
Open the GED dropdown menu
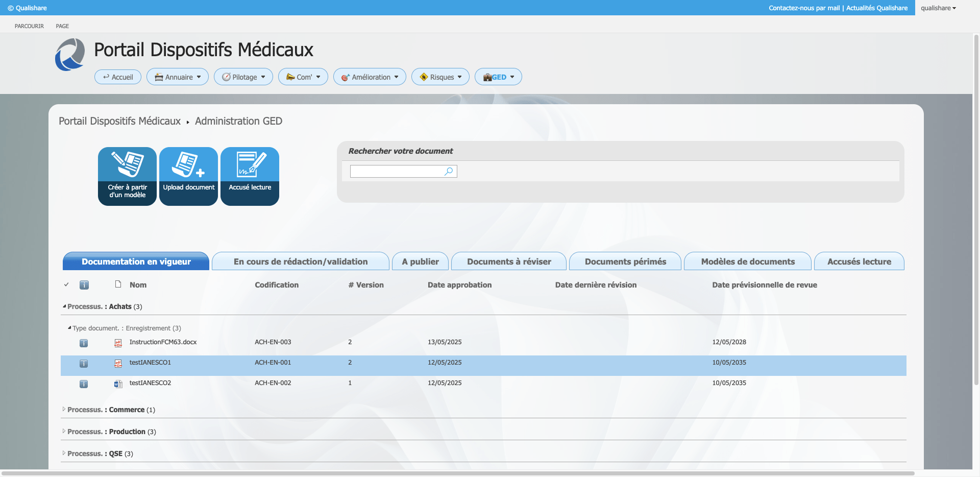pos(498,77)
